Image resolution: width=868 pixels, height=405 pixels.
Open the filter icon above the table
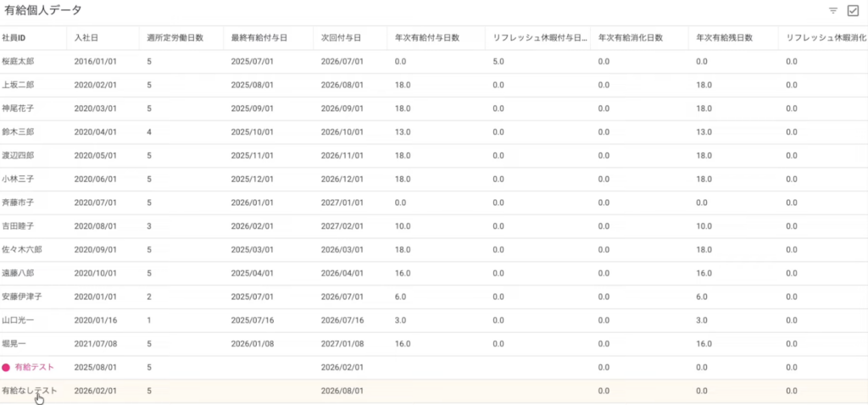pyautogui.click(x=832, y=11)
